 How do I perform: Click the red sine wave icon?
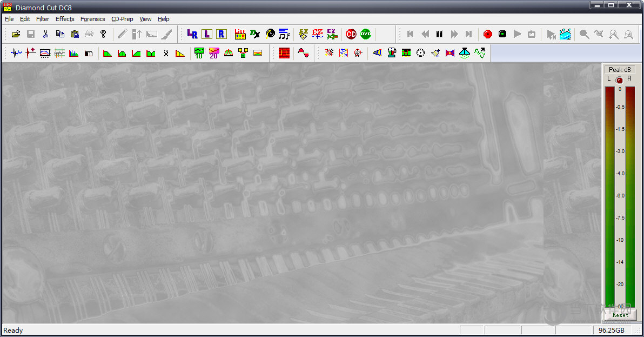[303, 53]
